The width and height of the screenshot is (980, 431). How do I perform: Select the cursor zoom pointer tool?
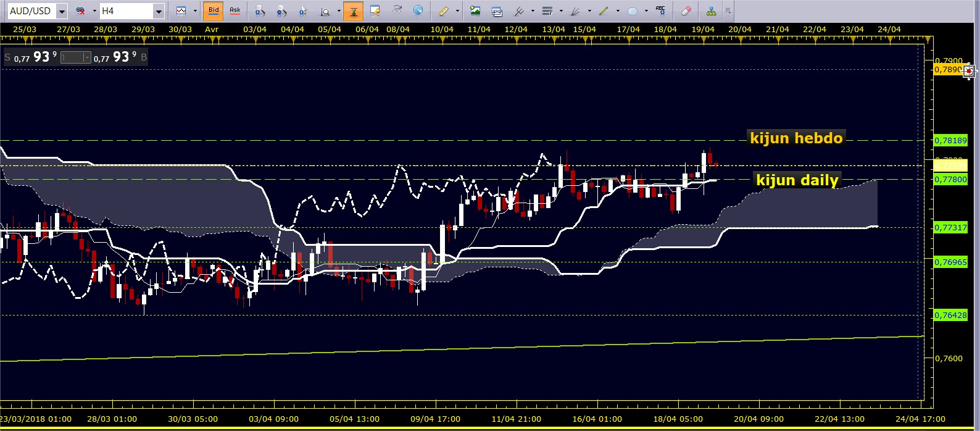[303, 11]
